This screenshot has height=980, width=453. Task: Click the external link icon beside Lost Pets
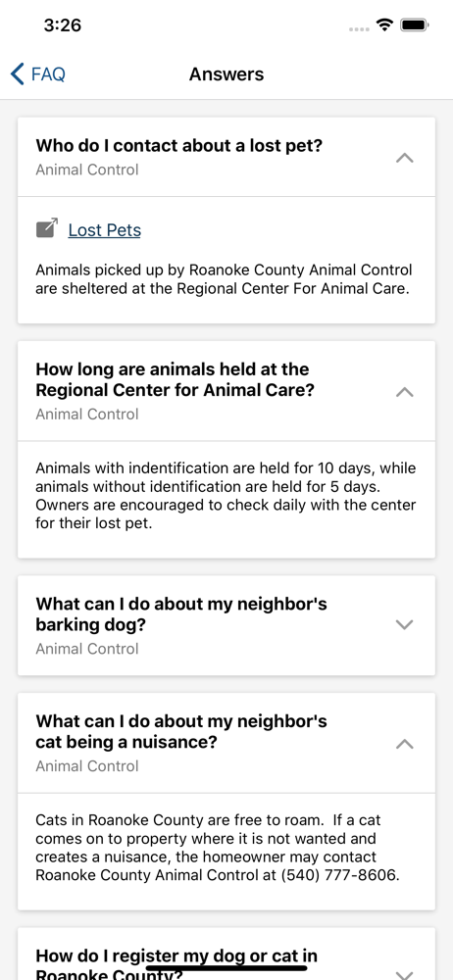point(47,228)
